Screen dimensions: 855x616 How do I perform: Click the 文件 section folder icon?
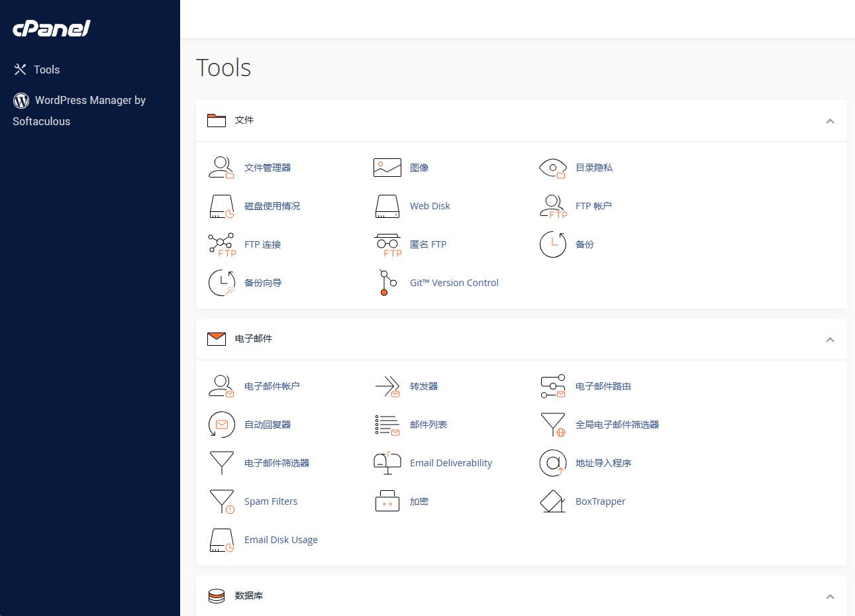point(217,120)
